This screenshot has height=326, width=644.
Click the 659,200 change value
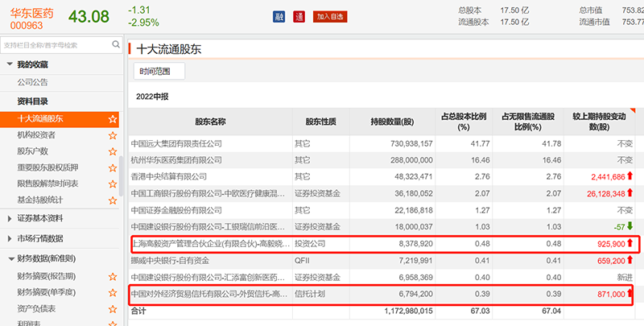[x=611, y=261]
